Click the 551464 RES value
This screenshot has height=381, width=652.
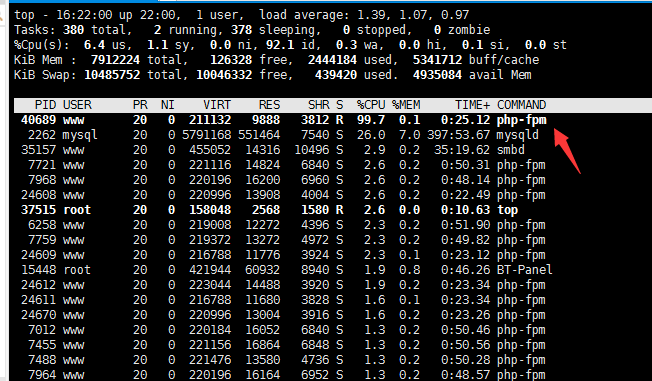259,135
